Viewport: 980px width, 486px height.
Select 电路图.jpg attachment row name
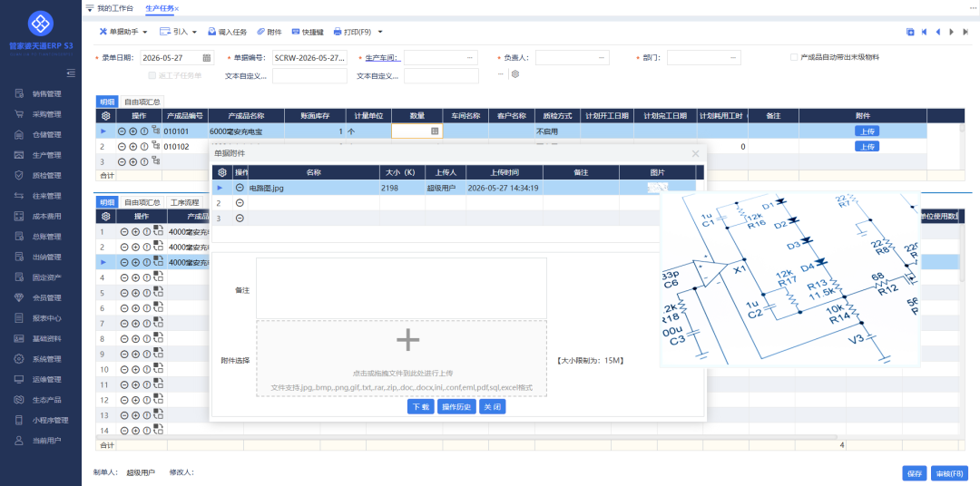click(266, 188)
